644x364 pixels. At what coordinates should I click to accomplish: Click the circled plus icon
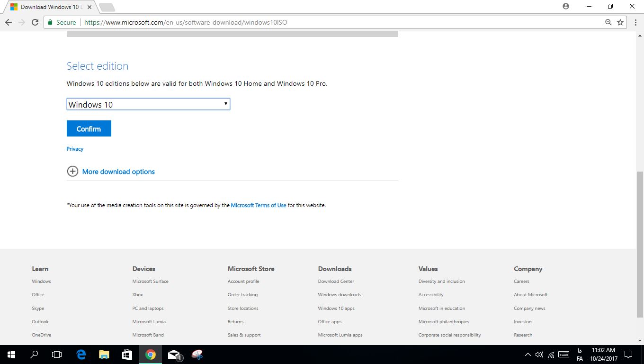pyautogui.click(x=72, y=172)
